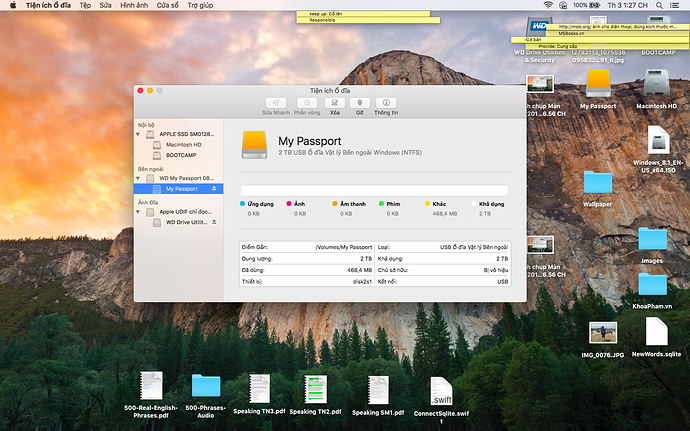Image resolution: width=690 pixels, height=431 pixels.
Task: Click the Unmount (Gỡ) toolbar icon
Action: (x=360, y=103)
